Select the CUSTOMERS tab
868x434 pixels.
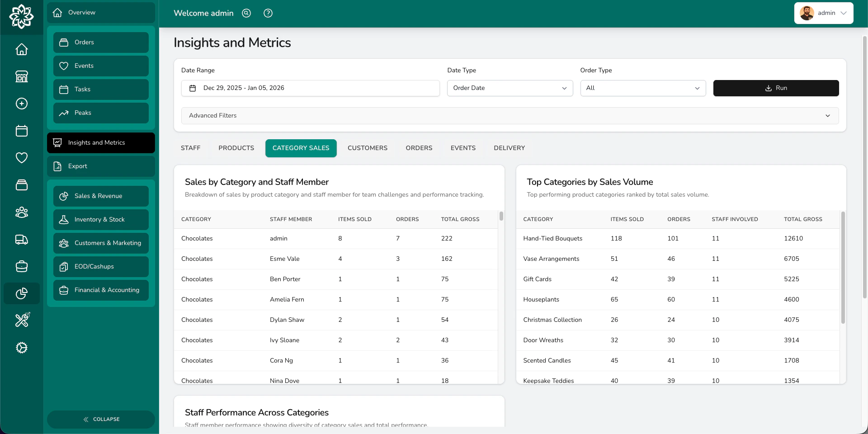[x=367, y=148]
